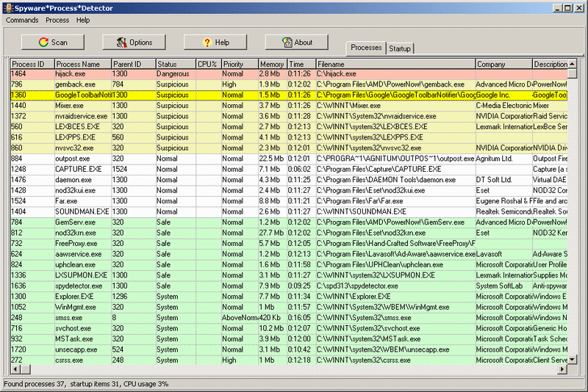
Task: Switch to the Startup tab
Action: point(400,48)
